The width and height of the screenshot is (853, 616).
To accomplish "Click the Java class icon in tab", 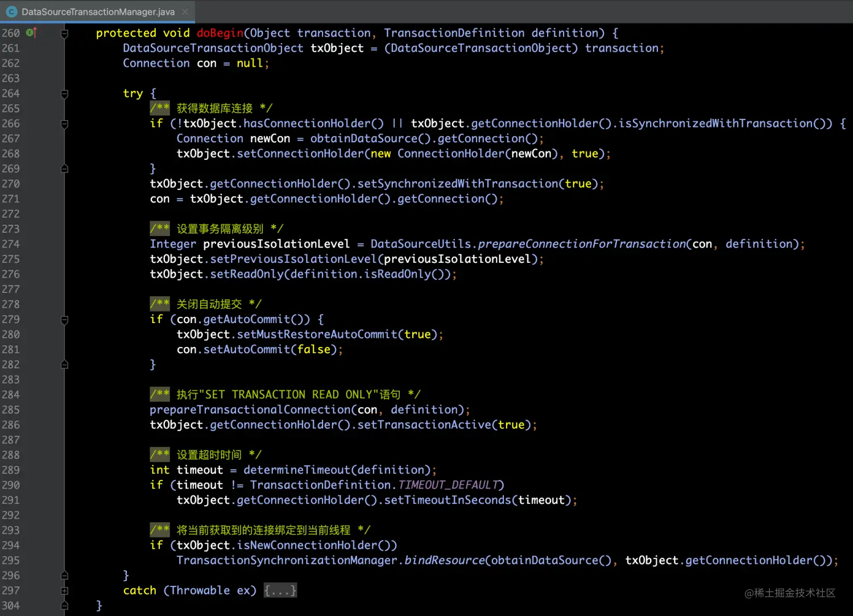I will pyautogui.click(x=11, y=11).
